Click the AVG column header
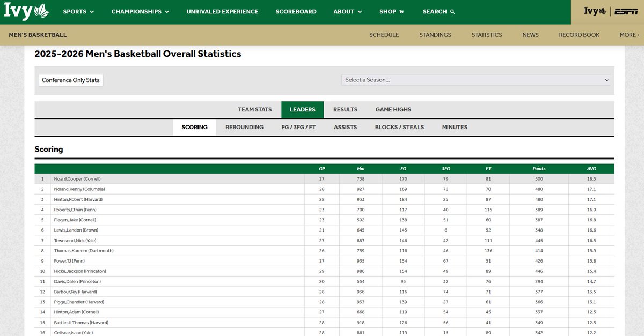Screen dimensions: 644x336 tap(591, 169)
